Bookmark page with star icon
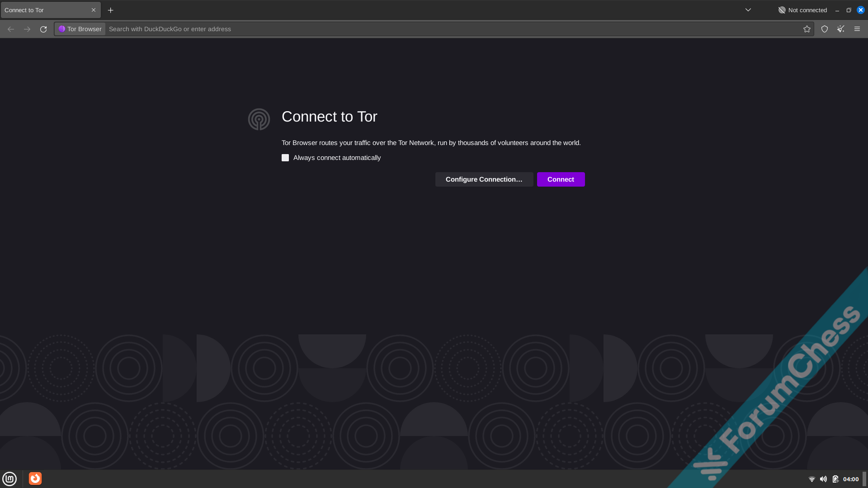 tap(807, 29)
